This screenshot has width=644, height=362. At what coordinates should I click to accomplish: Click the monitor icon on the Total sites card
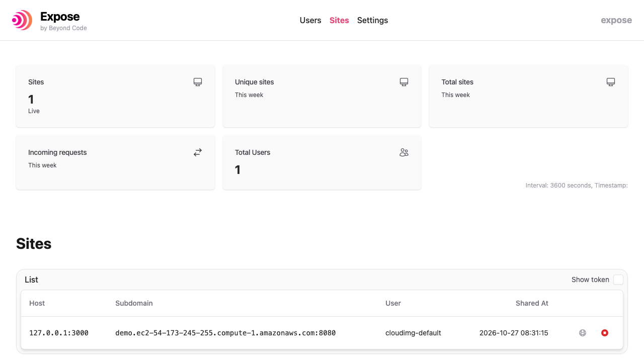611,82
